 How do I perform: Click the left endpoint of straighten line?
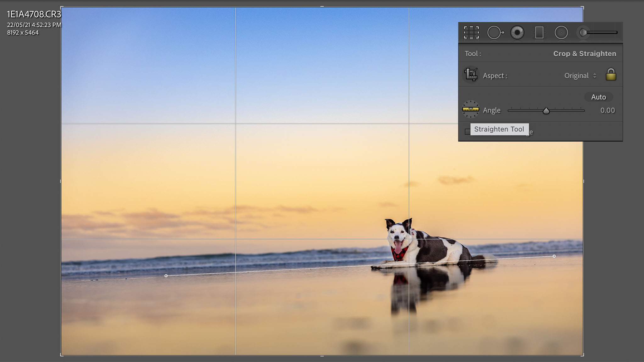coord(166,276)
